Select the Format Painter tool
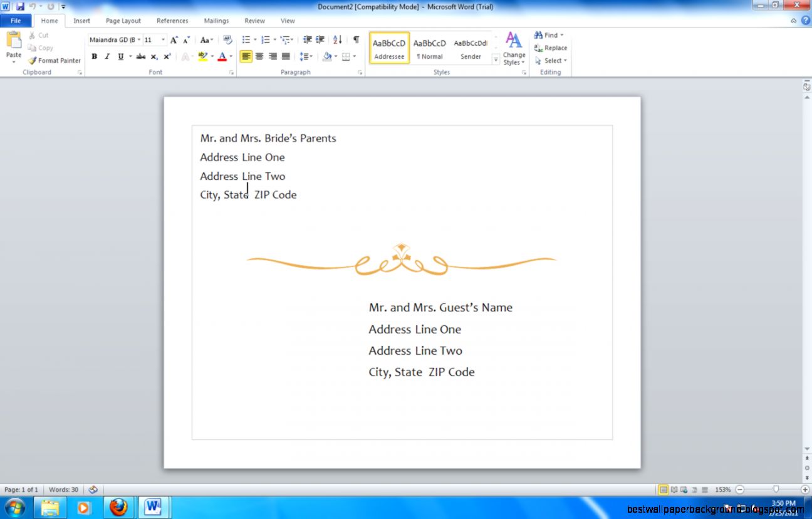812x519 pixels. (55, 60)
